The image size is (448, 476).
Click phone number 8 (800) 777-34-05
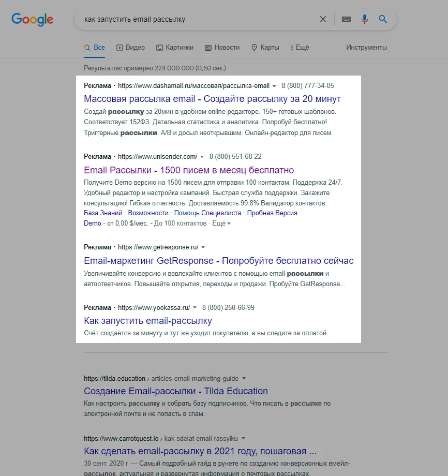click(307, 85)
